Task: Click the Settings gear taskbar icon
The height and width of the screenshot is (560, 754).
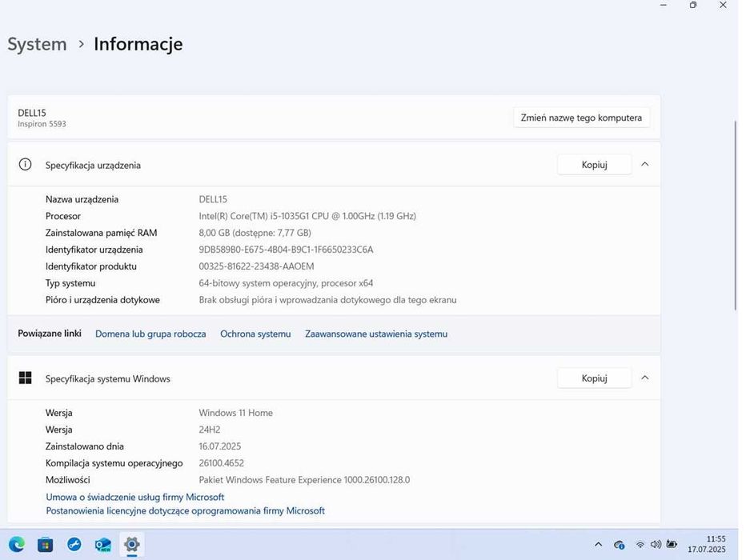Action: [x=132, y=544]
